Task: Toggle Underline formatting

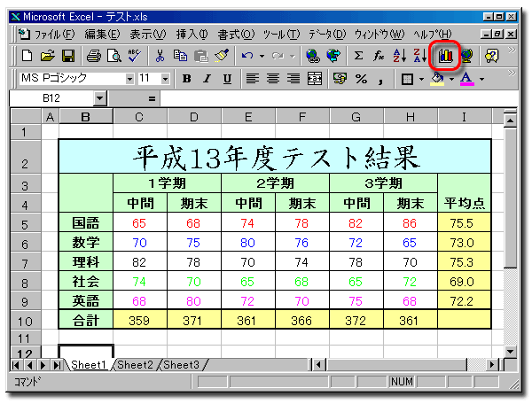Action: click(x=227, y=79)
